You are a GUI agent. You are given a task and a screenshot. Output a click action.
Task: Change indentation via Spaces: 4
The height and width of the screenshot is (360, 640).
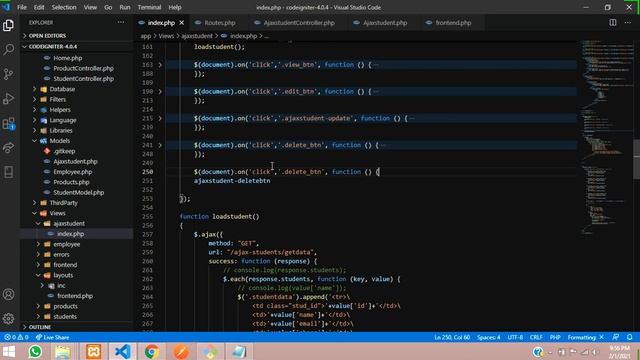point(488,337)
